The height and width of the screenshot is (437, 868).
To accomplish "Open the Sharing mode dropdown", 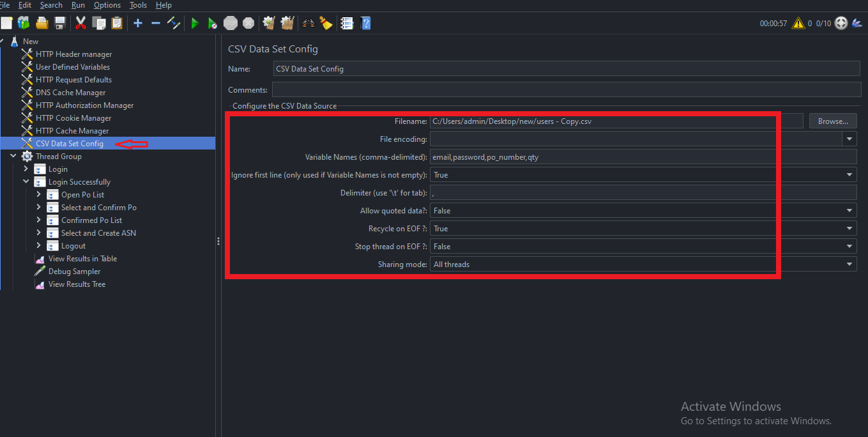I will pos(850,264).
